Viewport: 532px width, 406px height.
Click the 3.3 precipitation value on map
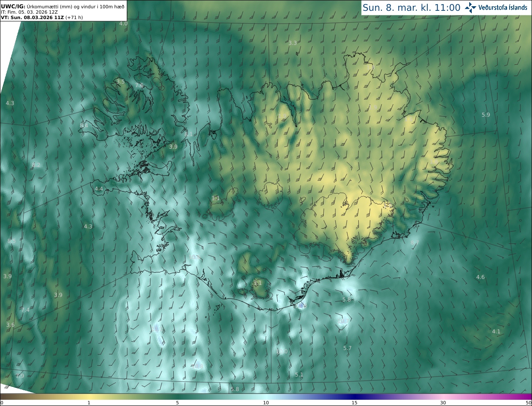pos(293,43)
